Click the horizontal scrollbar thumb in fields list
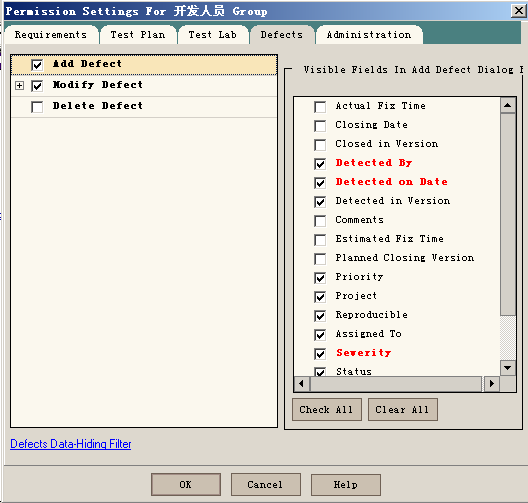This screenshot has height=503, width=528. 396,383
